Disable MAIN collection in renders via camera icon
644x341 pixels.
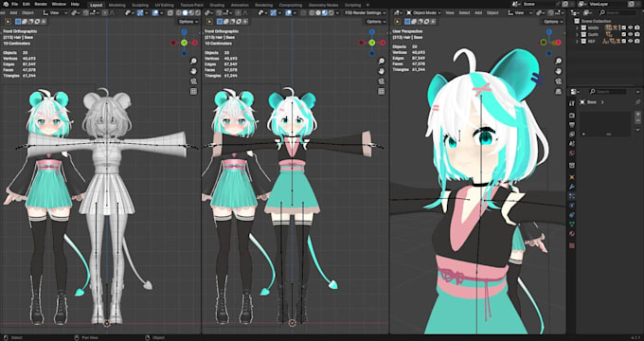(637, 27)
